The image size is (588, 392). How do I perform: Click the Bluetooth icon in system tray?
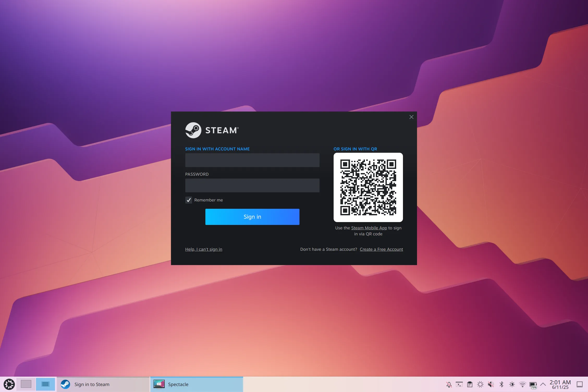[501, 384]
